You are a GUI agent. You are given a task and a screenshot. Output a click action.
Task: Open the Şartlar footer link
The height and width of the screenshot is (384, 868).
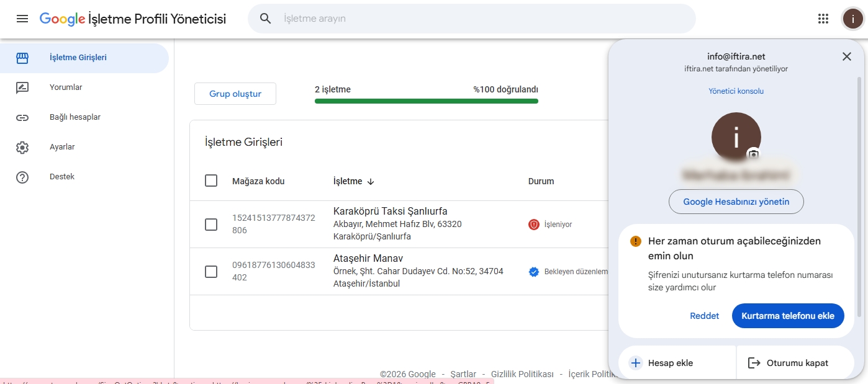point(463,374)
